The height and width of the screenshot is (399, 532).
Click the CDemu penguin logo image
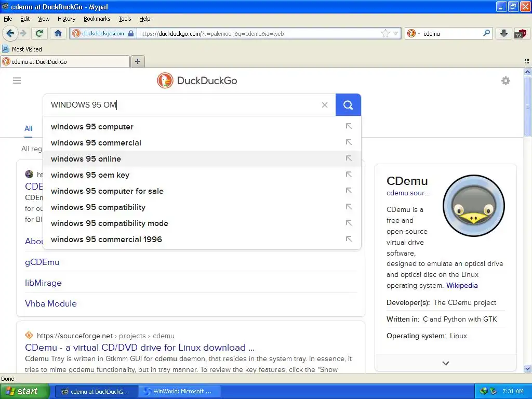(474, 206)
